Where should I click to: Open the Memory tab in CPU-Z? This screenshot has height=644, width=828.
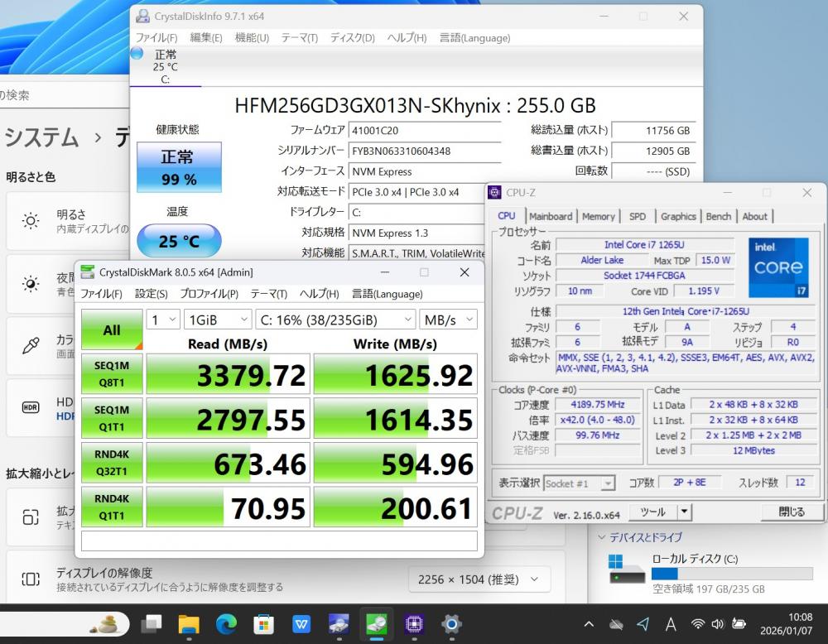click(598, 216)
